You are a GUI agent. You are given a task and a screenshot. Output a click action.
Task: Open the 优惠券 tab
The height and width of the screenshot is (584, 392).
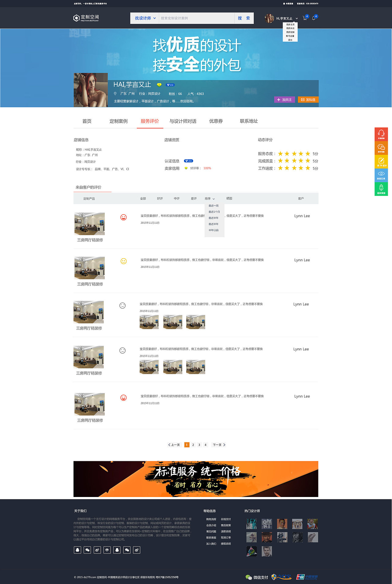coord(216,121)
